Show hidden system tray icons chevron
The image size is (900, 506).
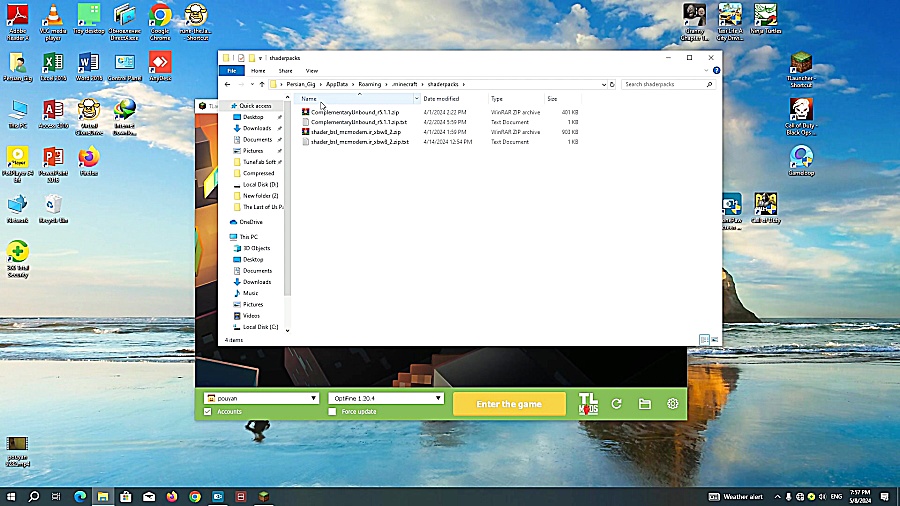pyautogui.click(x=777, y=496)
